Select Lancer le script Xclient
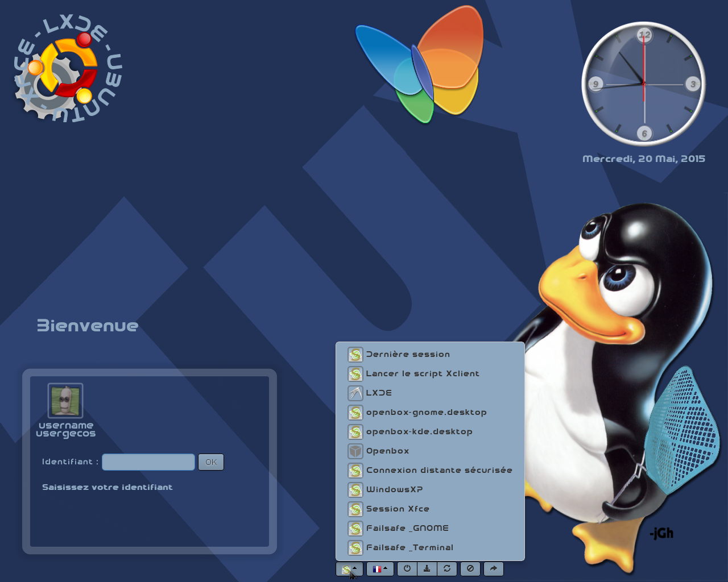 (430, 374)
